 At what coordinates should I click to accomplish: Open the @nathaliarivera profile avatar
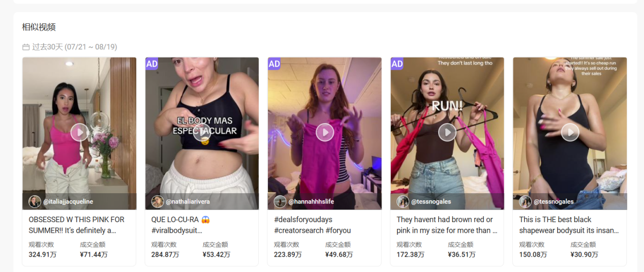pos(158,201)
